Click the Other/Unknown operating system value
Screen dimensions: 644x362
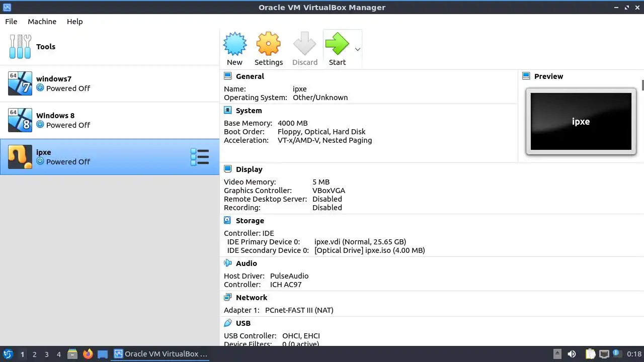click(320, 98)
